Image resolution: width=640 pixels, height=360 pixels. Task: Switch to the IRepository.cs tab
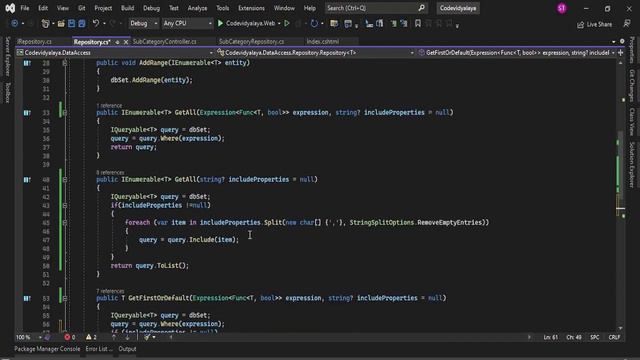(x=34, y=42)
